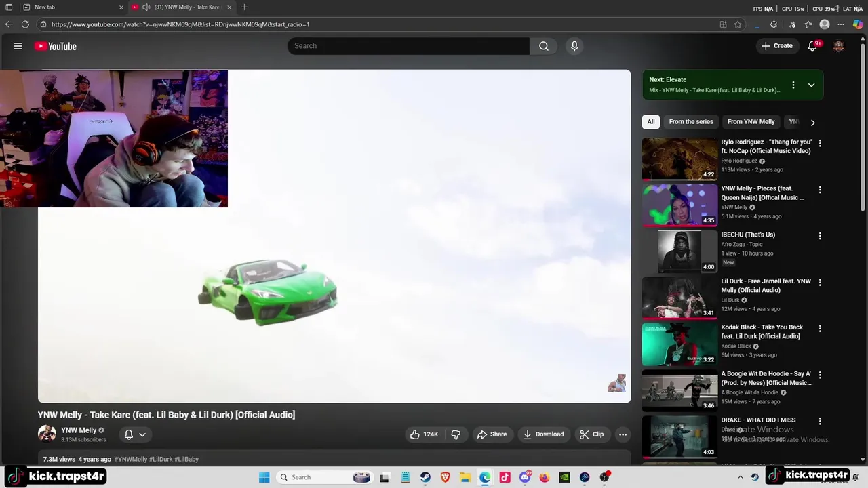Open options for Kodak Black video
868x488 pixels.
[x=820, y=329]
